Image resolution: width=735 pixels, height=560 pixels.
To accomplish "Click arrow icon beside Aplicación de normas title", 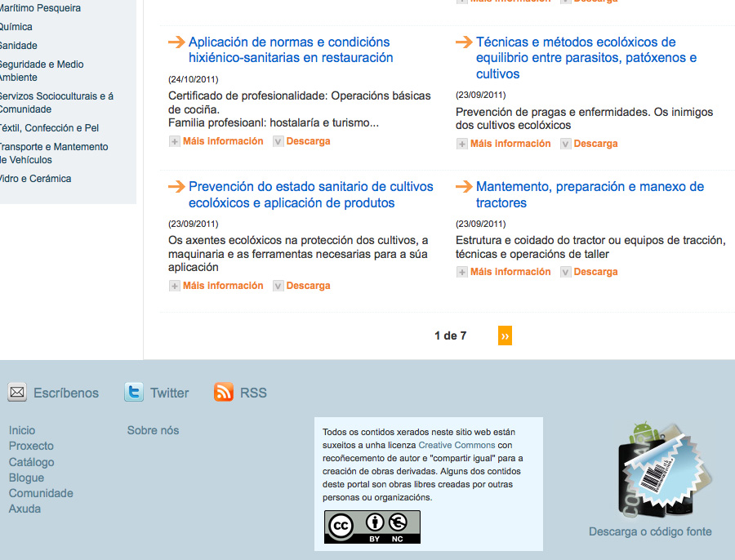I will pyautogui.click(x=176, y=42).
